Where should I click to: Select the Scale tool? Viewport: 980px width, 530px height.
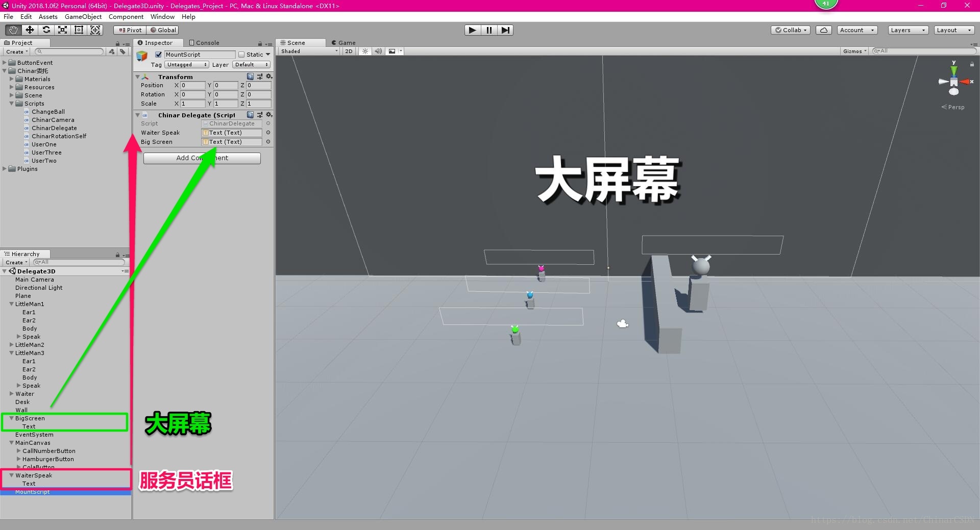point(62,30)
